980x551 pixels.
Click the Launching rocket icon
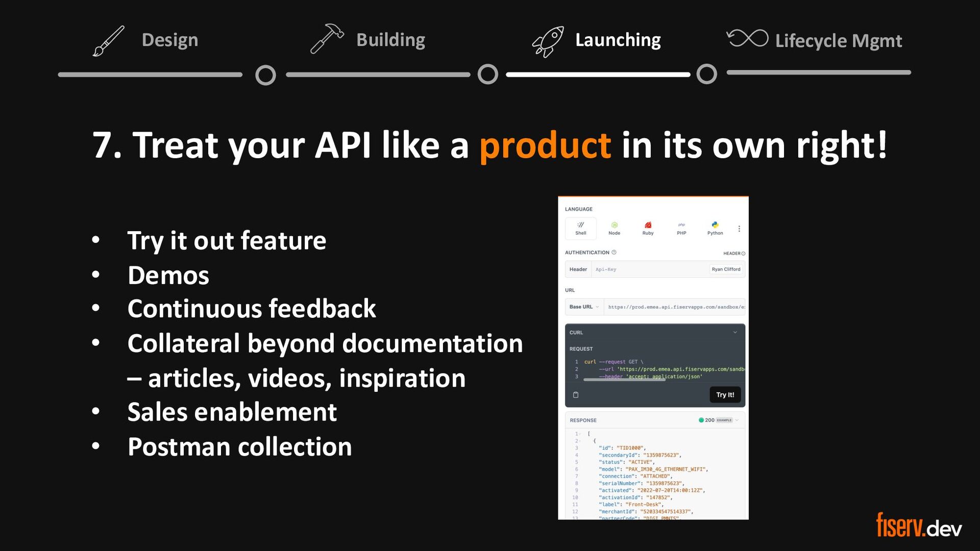pos(548,41)
